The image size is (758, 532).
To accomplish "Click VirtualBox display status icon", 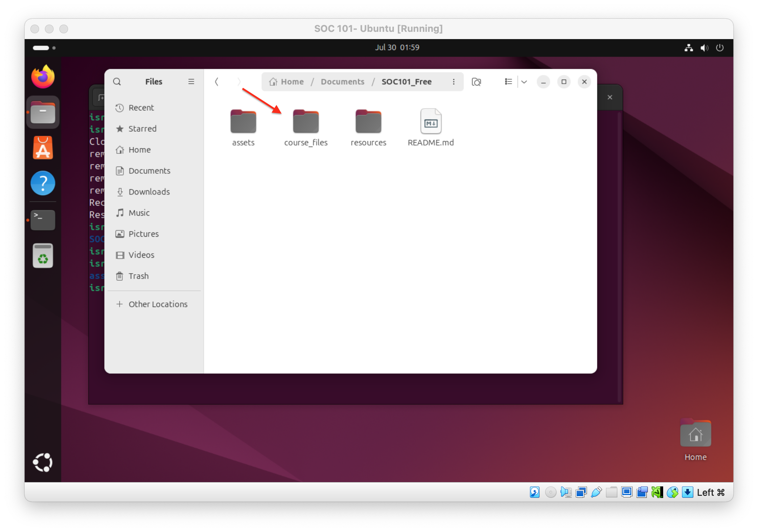I will tap(627, 492).
